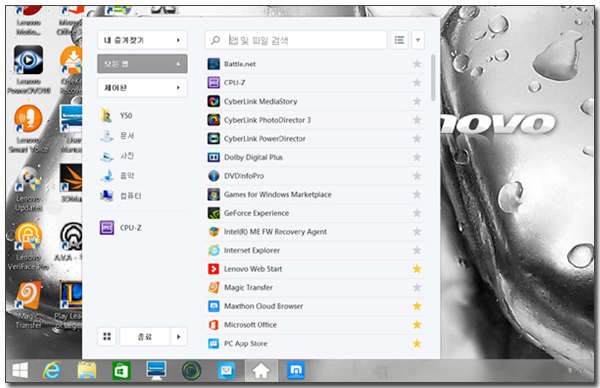Open Games for Windows Marketplace icon
The image size is (600, 388).
[214, 194]
